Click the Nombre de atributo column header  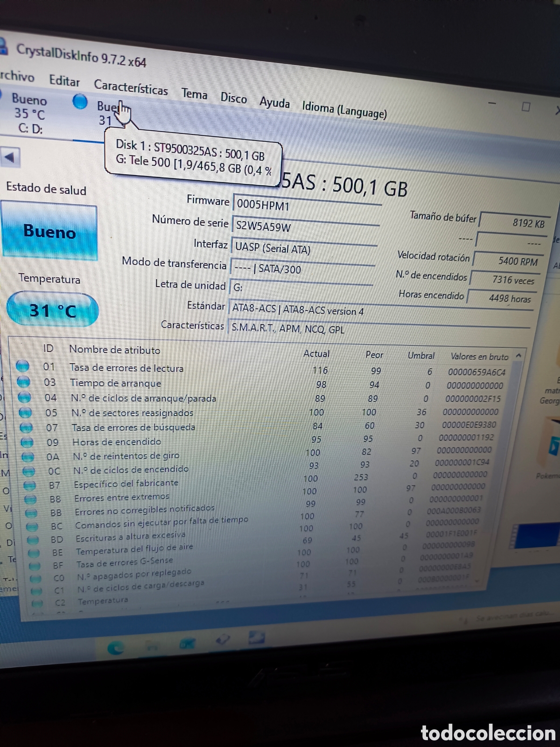click(115, 350)
